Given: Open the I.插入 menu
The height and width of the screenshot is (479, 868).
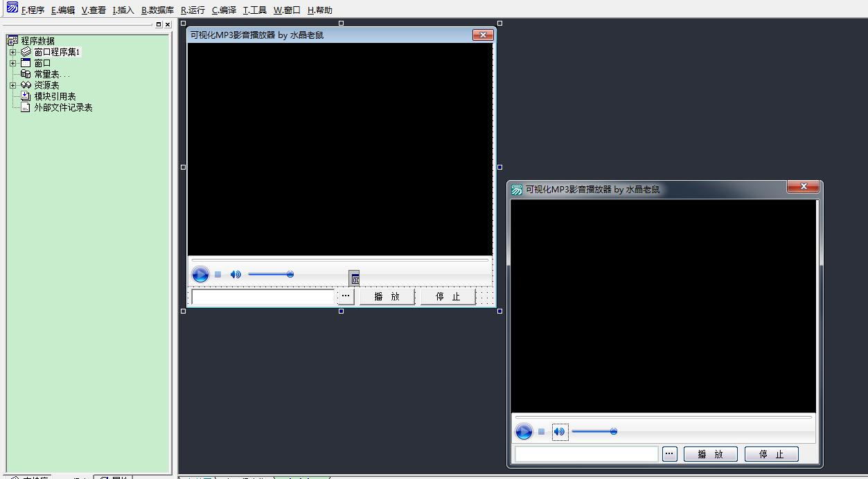Looking at the screenshot, I should pos(123,10).
